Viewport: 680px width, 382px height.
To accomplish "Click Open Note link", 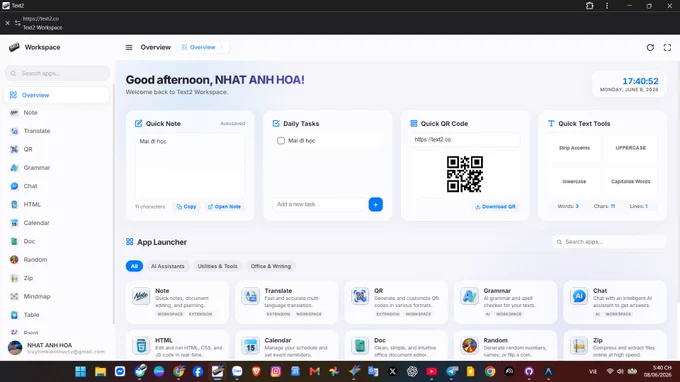I will pos(224,207).
